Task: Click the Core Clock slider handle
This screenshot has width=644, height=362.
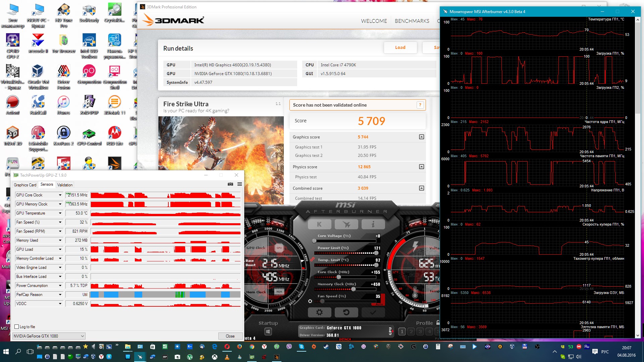Action: click(339, 277)
